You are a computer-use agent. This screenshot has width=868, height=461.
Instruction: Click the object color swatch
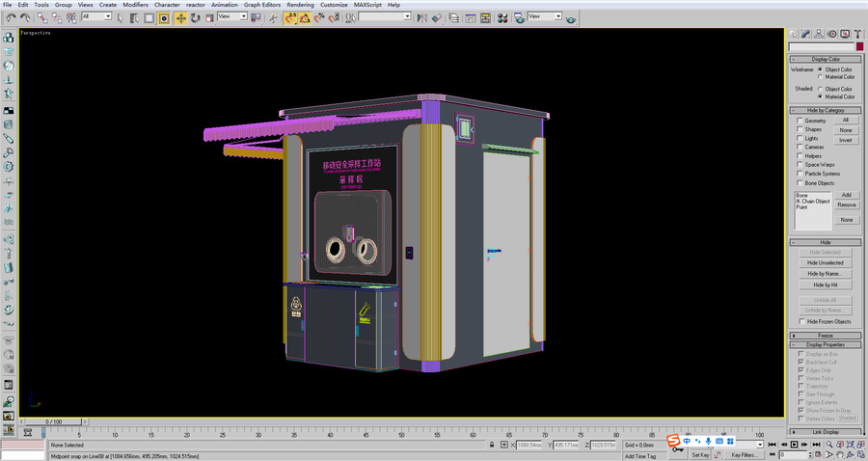pyautogui.click(x=859, y=46)
